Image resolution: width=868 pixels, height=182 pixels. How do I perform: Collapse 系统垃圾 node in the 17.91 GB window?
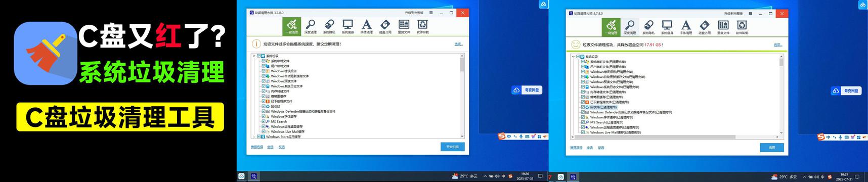573,57
